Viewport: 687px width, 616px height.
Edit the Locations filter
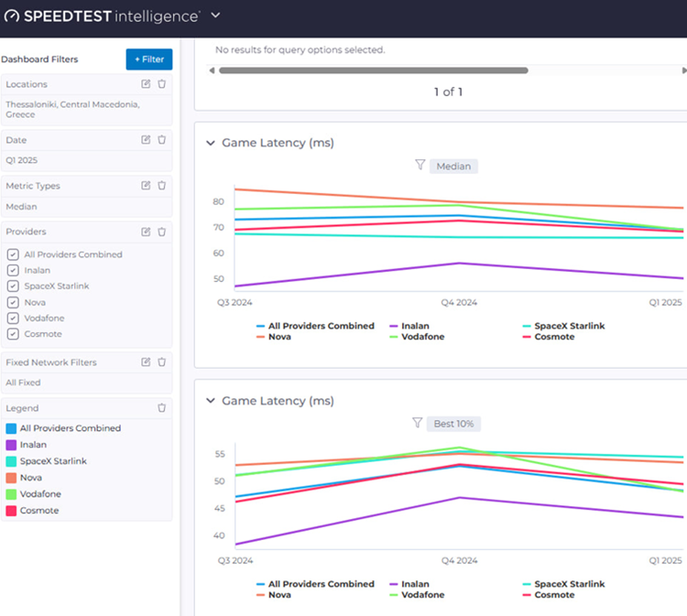pyautogui.click(x=146, y=84)
